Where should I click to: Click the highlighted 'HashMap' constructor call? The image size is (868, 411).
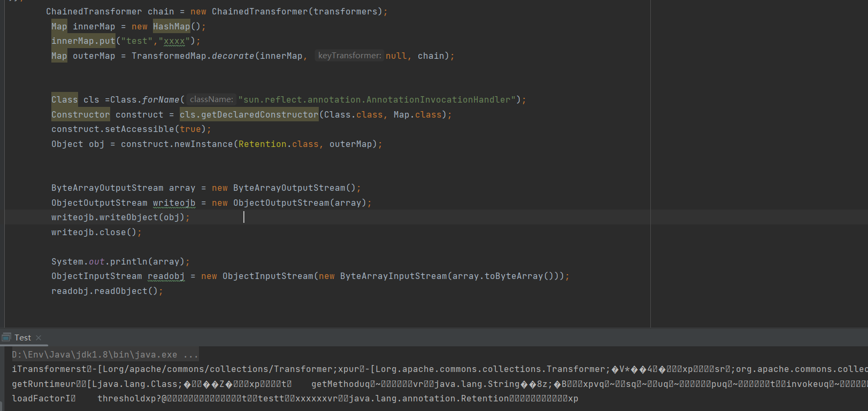click(x=171, y=26)
